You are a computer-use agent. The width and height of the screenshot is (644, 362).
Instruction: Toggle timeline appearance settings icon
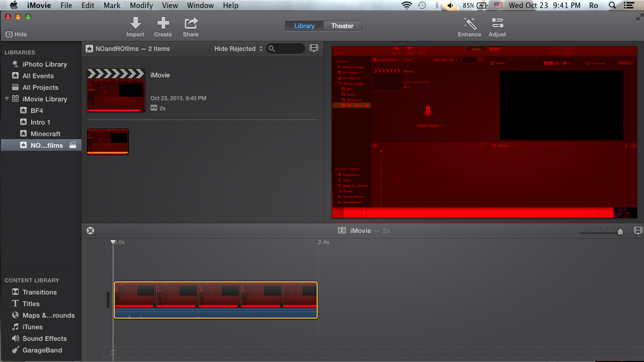(638, 230)
